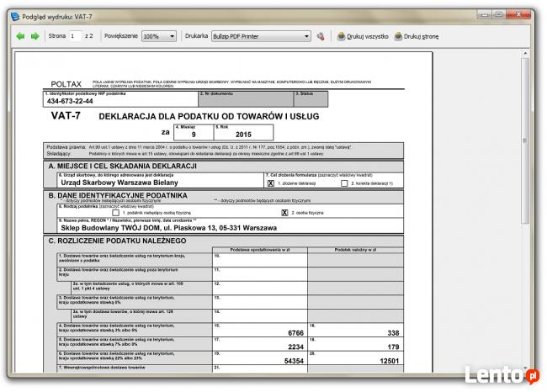Click Drukuj wszystko button label
Screen dimensions: 547x392
[x=368, y=36]
